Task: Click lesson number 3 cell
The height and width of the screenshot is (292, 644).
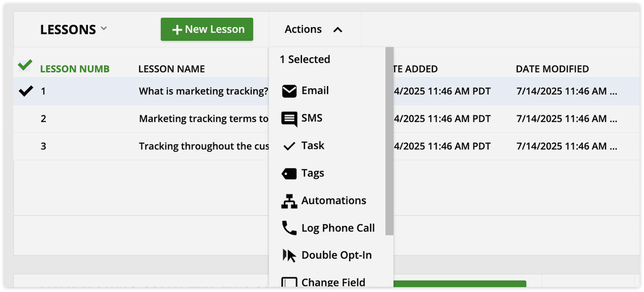Action: pos(44,146)
